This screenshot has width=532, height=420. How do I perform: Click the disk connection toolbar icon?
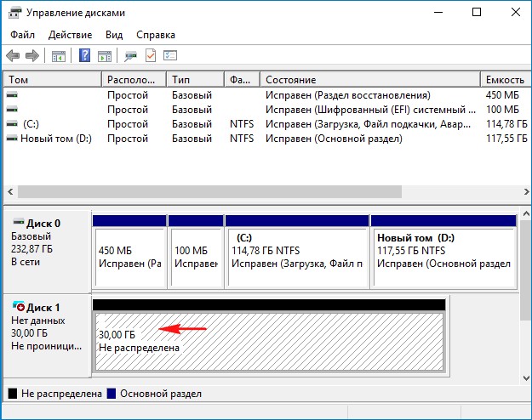coord(130,55)
